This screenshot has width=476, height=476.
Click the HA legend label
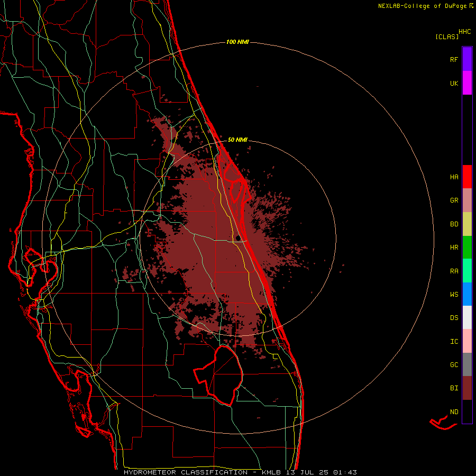[x=454, y=177]
